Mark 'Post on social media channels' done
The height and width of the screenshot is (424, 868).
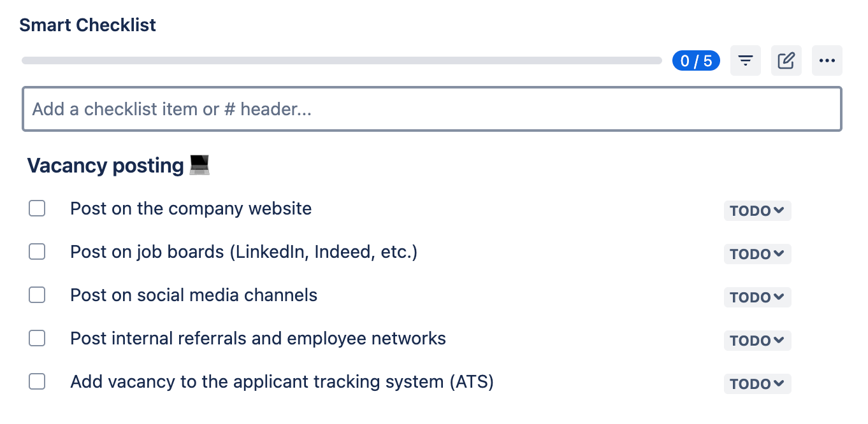[37, 295]
